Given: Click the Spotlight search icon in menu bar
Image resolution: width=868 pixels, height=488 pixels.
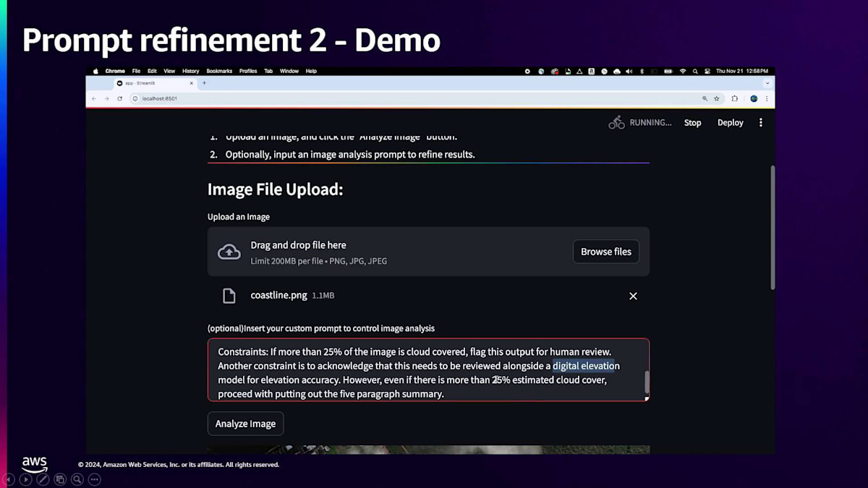Looking at the screenshot, I should (695, 71).
